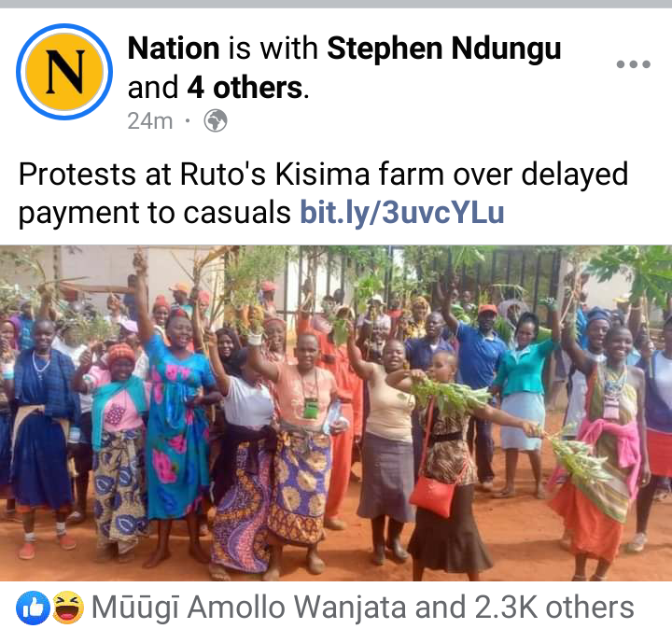The image size is (672, 629).
Task: View reactions list via '2.3K others'
Action: pyautogui.click(x=553, y=608)
